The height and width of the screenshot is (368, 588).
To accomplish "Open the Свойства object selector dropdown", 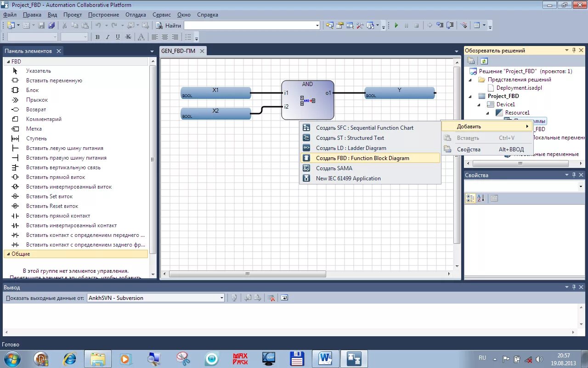I will click(581, 186).
